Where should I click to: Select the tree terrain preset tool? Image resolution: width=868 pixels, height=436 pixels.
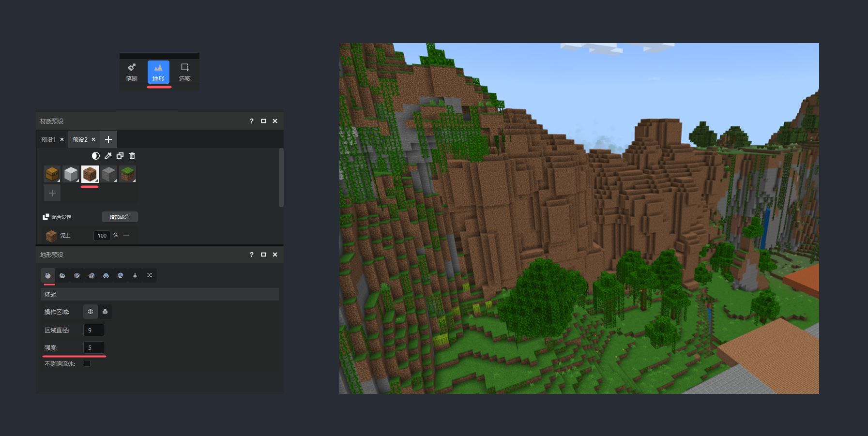click(135, 275)
